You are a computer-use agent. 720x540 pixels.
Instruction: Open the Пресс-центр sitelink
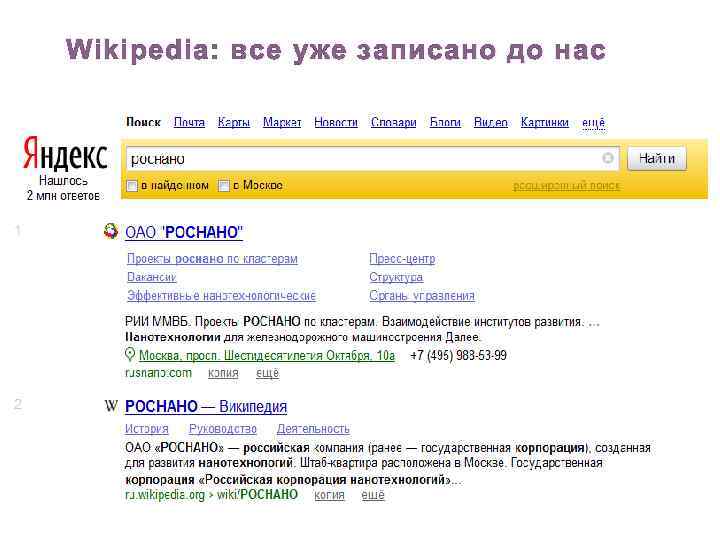click(x=402, y=259)
